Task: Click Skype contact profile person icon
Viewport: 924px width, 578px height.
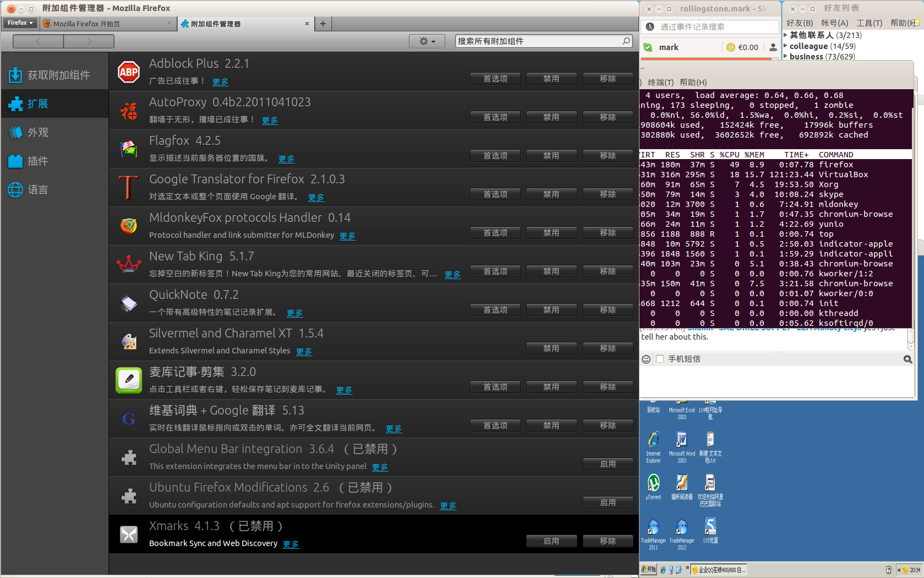Action: (773, 47)
